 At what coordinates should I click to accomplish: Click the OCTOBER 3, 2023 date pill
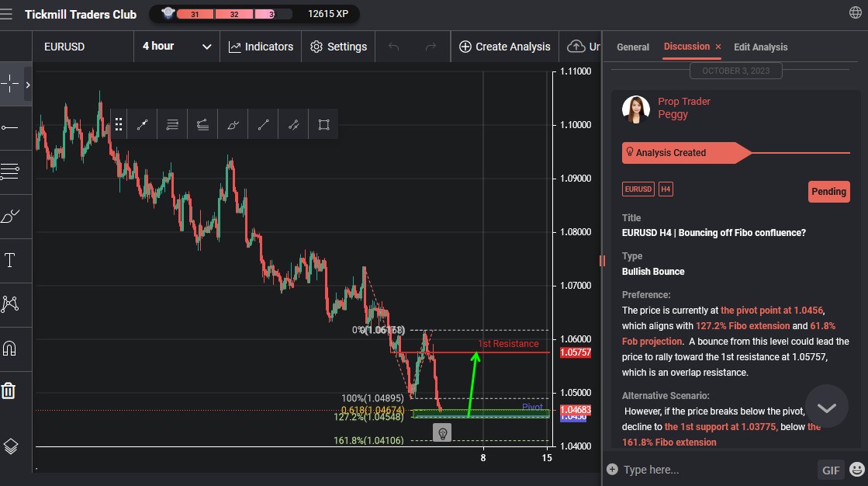[735, 71]
